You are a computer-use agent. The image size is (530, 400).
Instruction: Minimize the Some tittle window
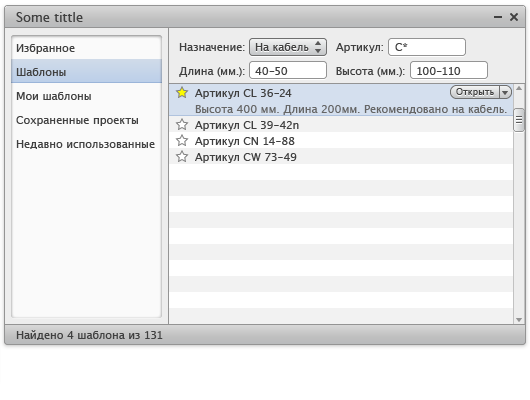[x=498, y=17]
